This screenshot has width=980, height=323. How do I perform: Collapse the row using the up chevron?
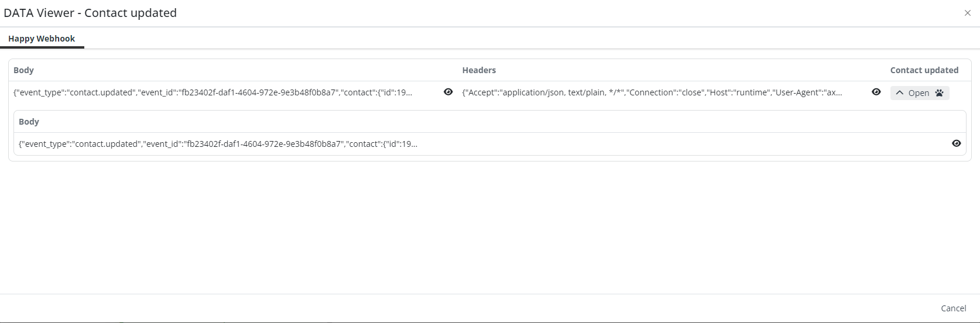(900, 93)
